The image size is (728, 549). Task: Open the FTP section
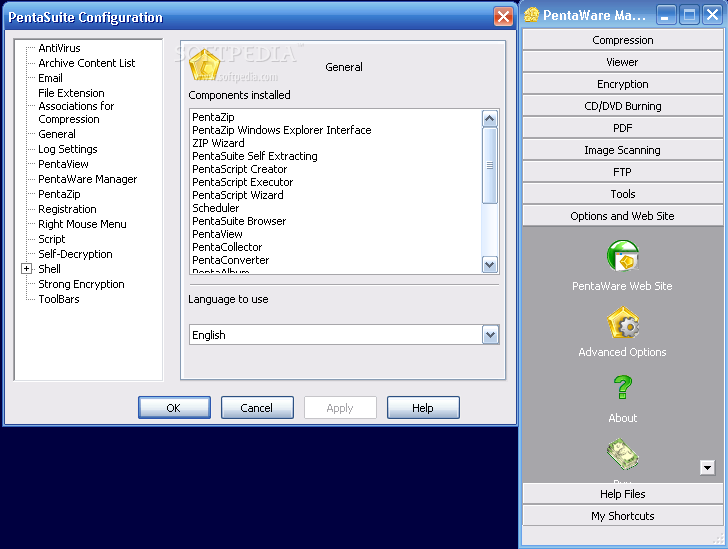pyautogui.click(x=623, y=172)
